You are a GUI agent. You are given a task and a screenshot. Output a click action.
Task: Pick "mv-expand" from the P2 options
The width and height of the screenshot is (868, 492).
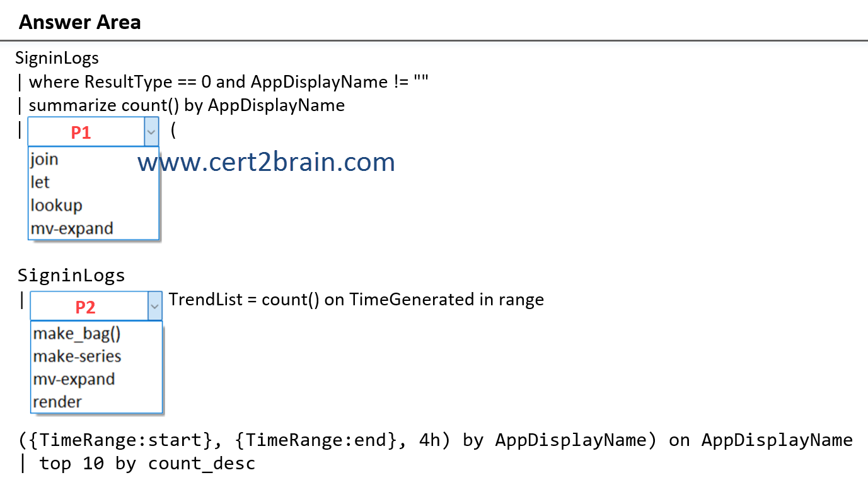tap(74, 378)
